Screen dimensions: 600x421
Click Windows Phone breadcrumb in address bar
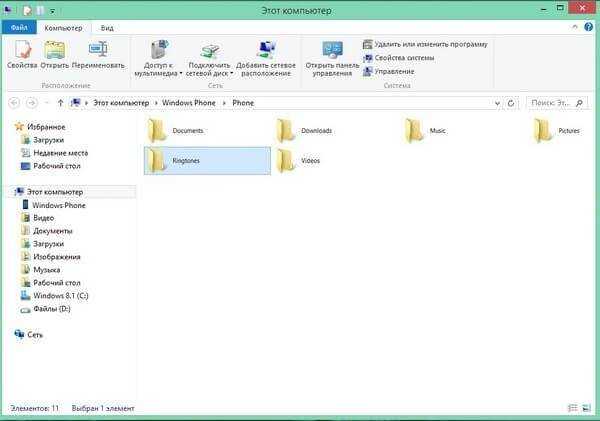pos(189,103)
